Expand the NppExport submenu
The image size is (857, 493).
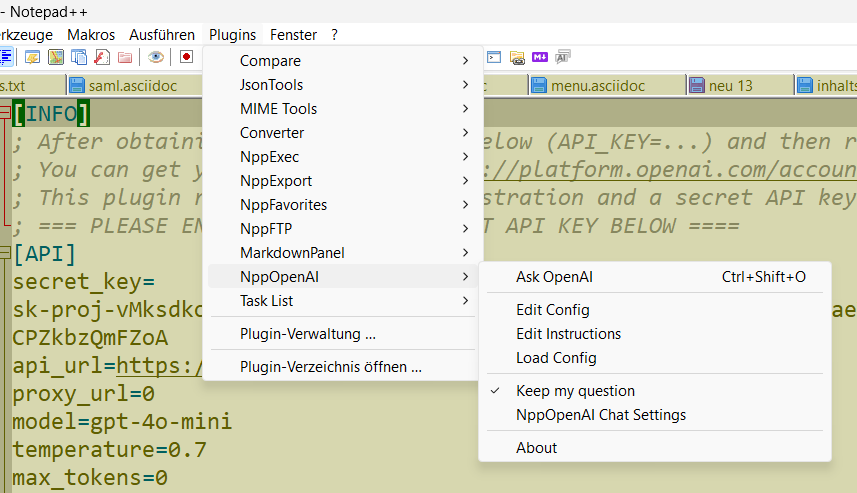tap(343, 181)
